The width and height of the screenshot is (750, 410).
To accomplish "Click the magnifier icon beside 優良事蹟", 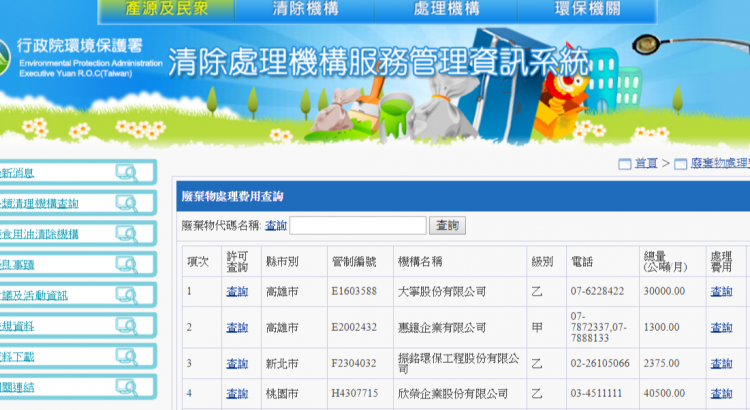I will [x=126, y=264].
